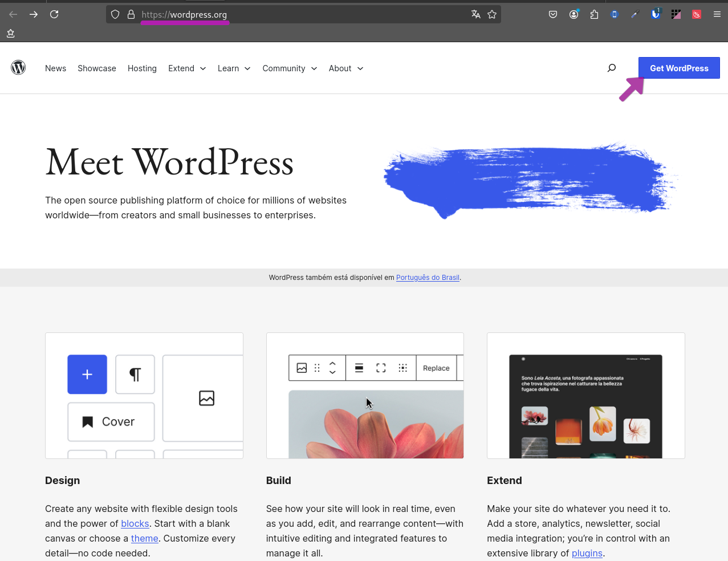Open the About nav label
The width and height of the screenshot is (728, 561).
(340, 68)
